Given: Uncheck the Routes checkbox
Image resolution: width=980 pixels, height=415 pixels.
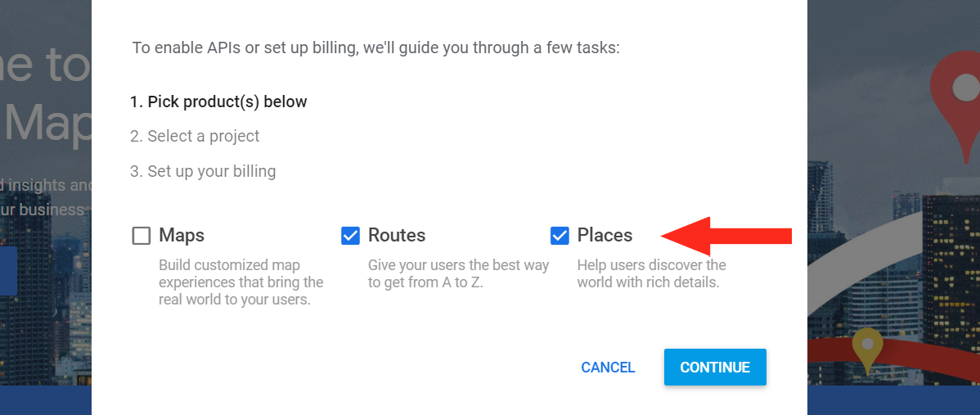Looking at the screenshot, I should click(351, 236).
